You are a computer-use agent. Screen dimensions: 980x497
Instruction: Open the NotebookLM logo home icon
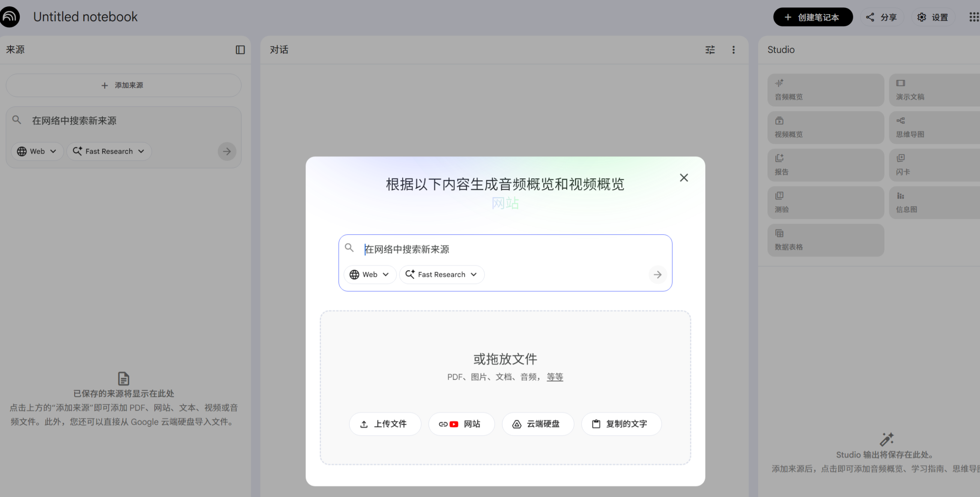9,17
